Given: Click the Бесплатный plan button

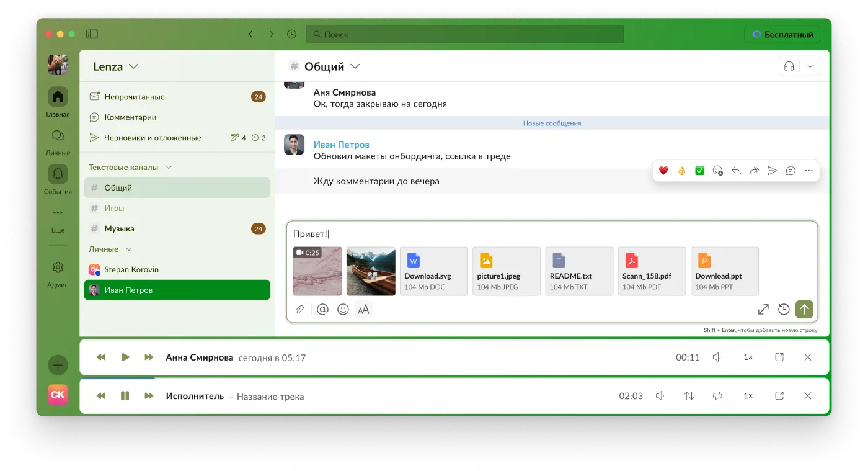Looking at the screenshot, I should (x=782, y=34).
